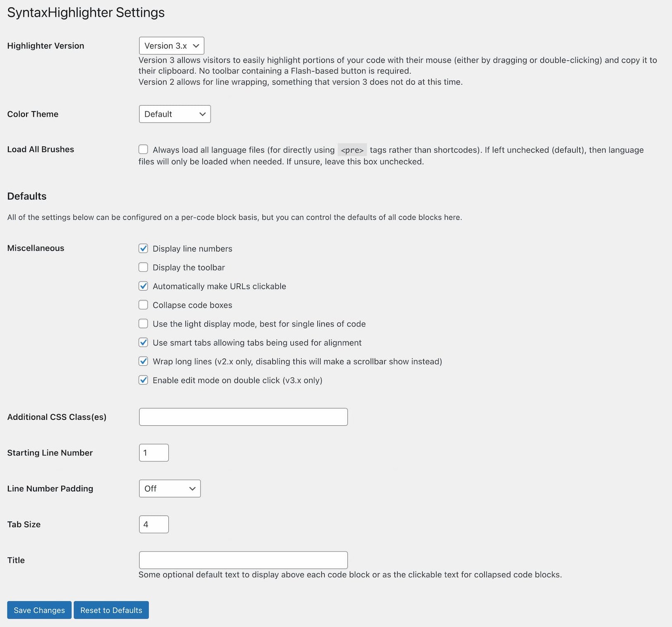Open the Color Theme dropdown
Image resolution: width=672 pixels, height=627 pixels.
click(175, 114)
